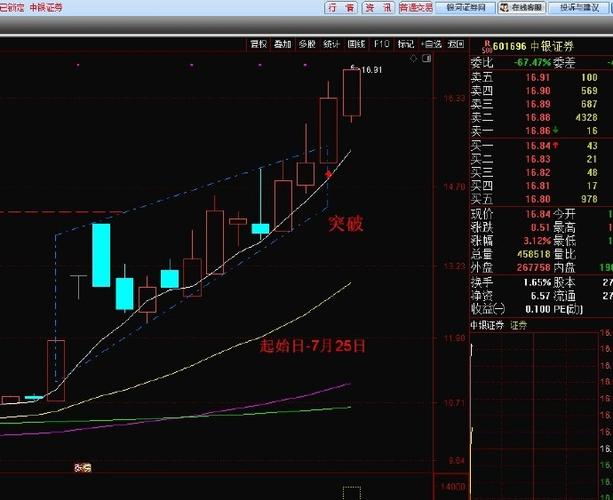Open 普通交易 trading panel

coord(415,8)
